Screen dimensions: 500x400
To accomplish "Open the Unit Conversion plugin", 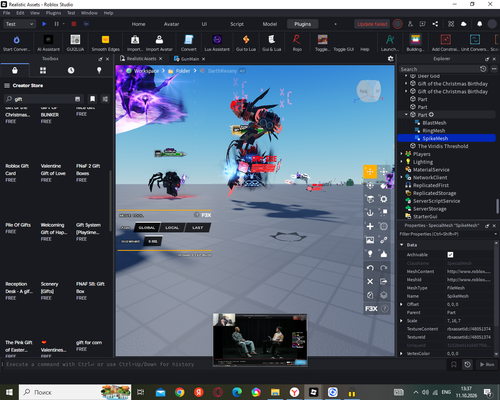I will pos(475,43).
